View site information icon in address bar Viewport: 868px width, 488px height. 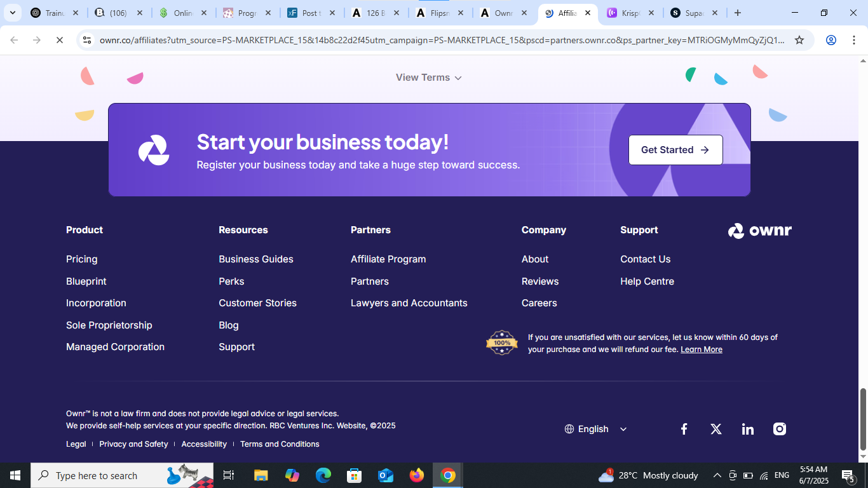[88, 40]
